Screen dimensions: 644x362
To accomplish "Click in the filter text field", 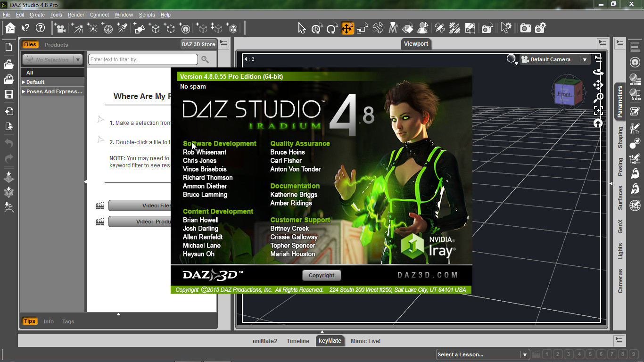I will tap(143, 59).
